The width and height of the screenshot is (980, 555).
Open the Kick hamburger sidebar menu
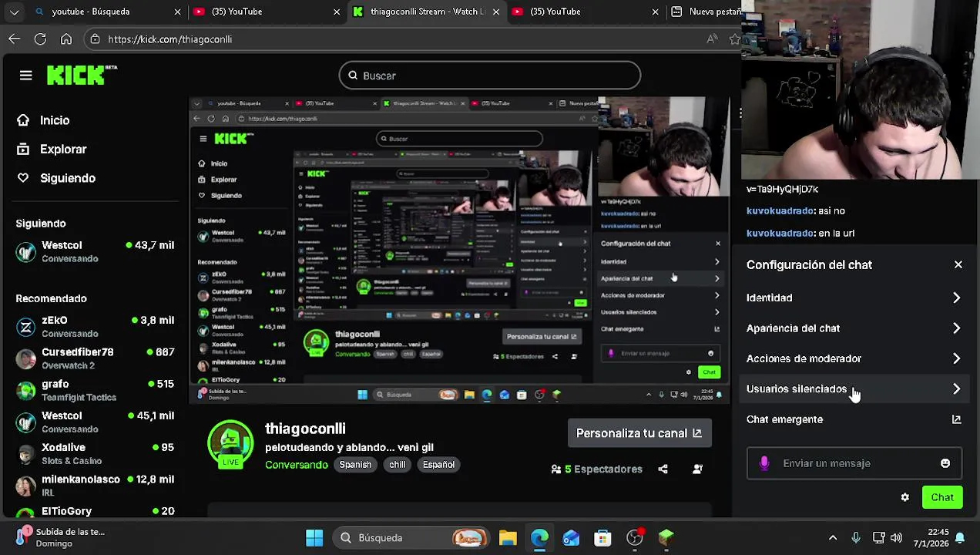[x=25, y=76]
